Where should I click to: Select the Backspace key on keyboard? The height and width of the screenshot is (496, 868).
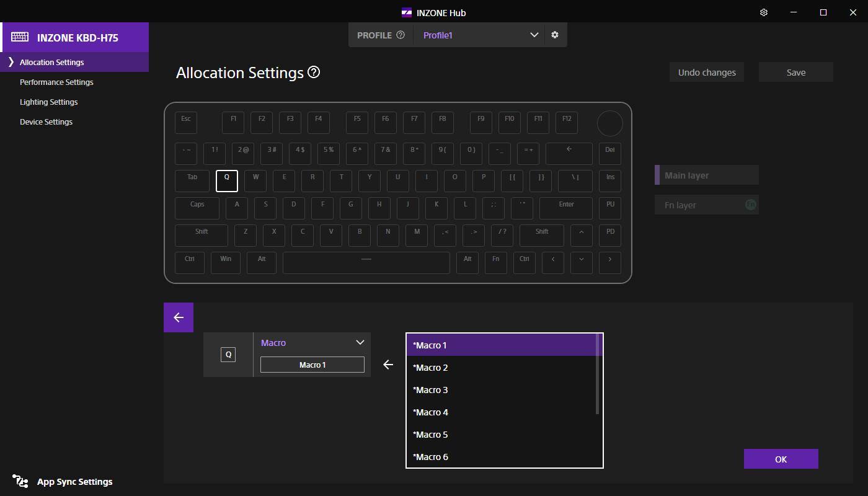(569, 153)
